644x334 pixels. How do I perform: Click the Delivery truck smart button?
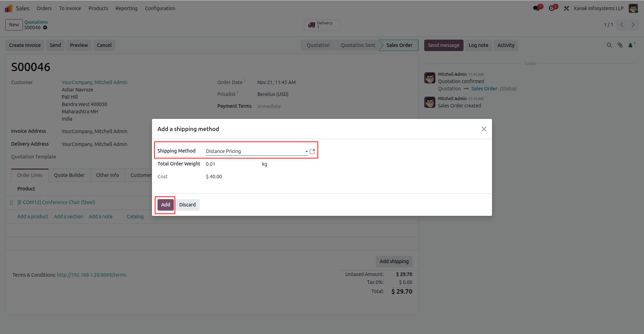coord(322,25)
